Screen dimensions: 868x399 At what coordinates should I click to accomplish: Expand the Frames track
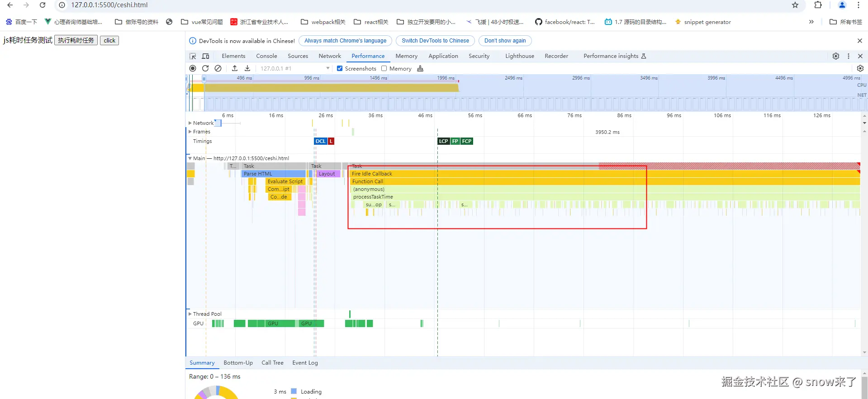point(190,132)
